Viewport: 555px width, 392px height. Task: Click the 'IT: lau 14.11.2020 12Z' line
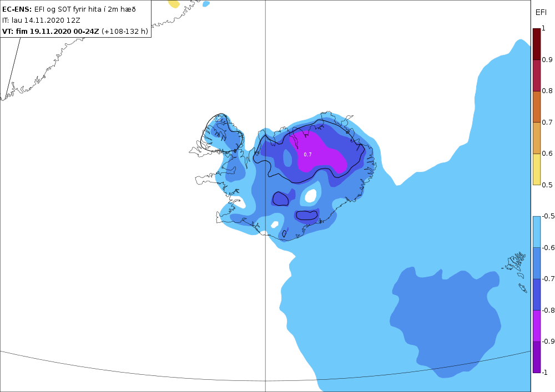(x=41, y=21)
